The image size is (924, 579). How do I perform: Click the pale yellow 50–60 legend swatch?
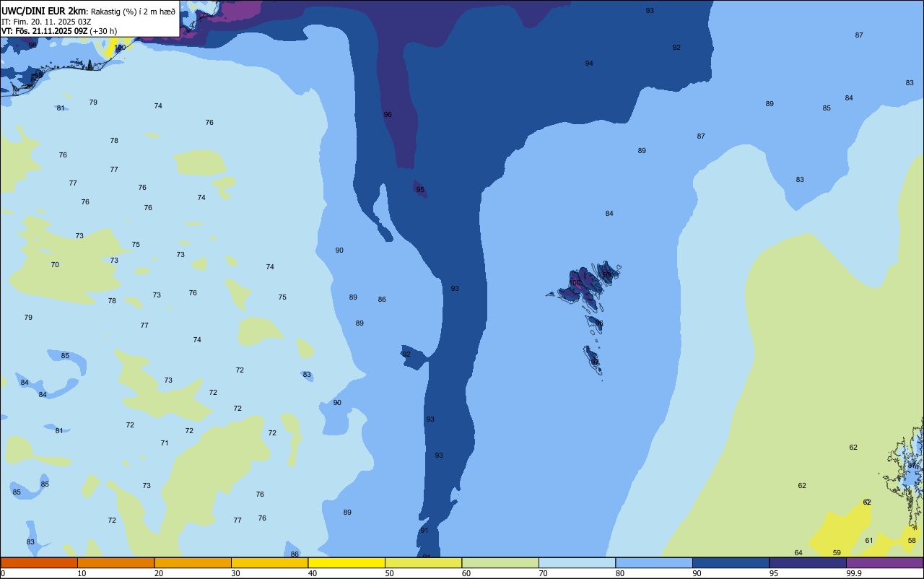[423, 562]
